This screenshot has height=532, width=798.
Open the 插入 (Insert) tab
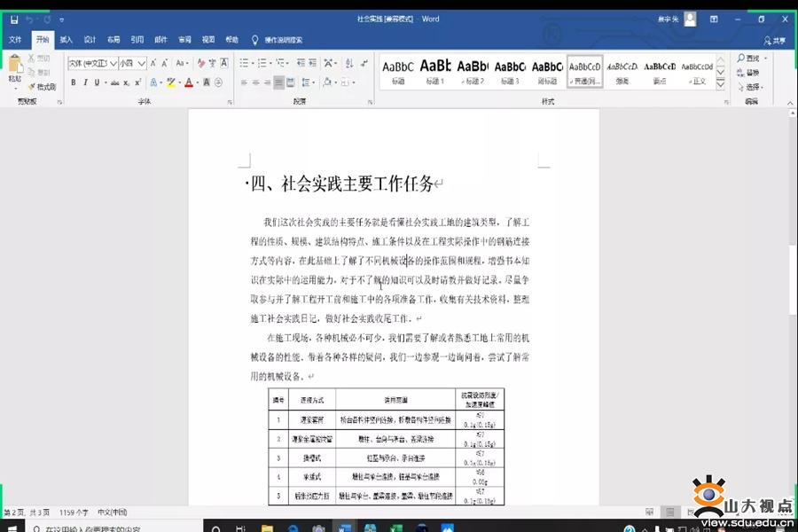(66, 40)
